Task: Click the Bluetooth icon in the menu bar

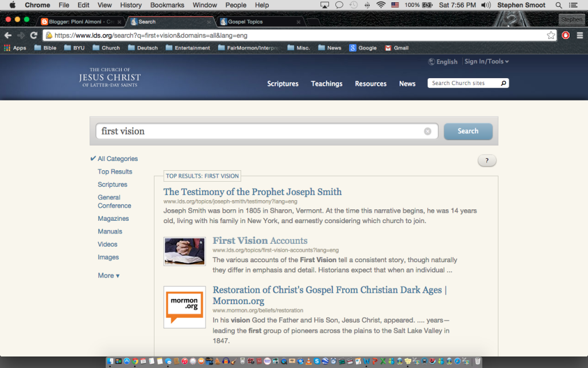Action: (367, 5)
